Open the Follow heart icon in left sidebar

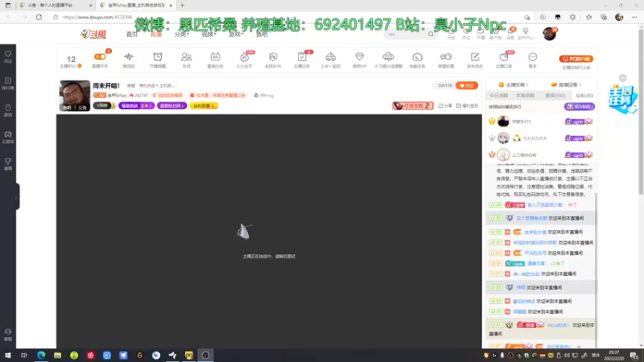coord(8,56)
